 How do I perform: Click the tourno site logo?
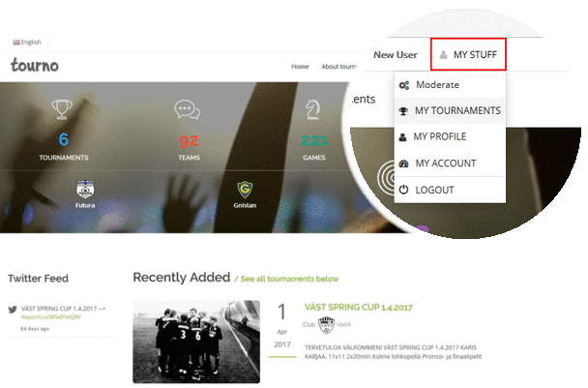[35, 65]
